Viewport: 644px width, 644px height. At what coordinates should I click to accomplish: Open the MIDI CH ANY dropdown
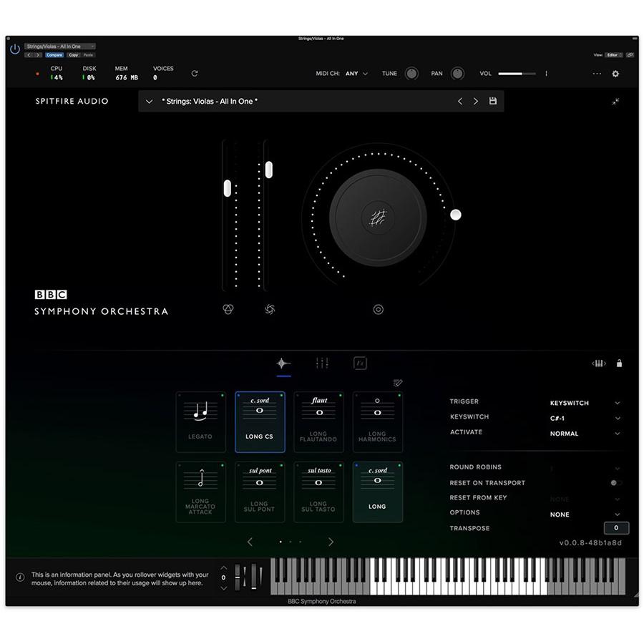356,74
